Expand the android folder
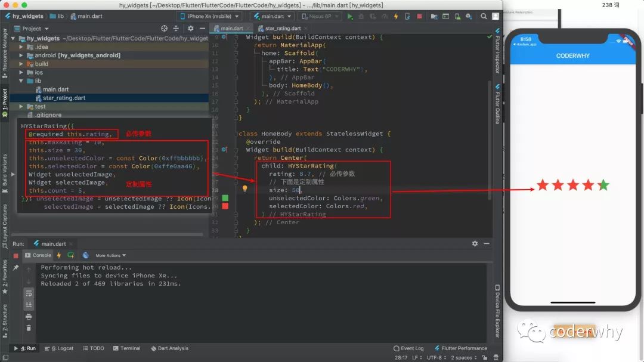This screenshot has width=644, height=362. click(21, 55)
